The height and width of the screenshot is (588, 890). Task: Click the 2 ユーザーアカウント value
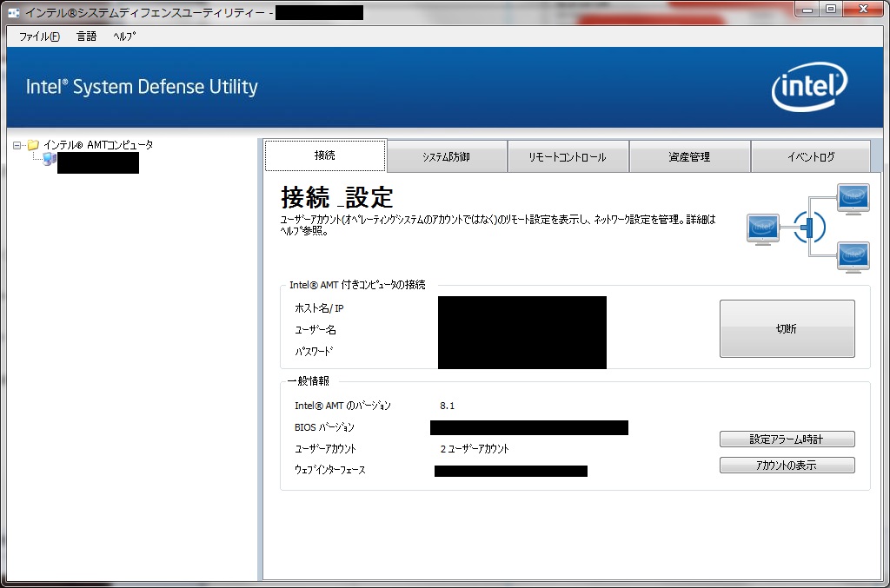[x=475, y=449]
